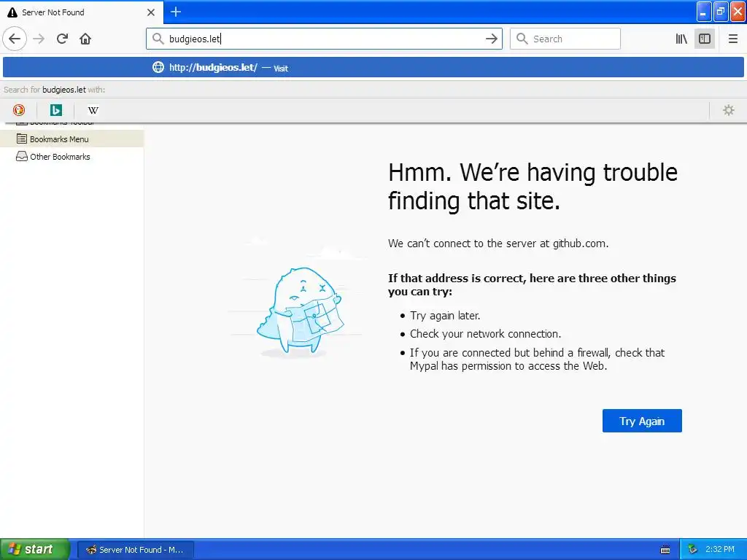Click 'Check your network connection.' text
The width and height of the screenshot is (747, 560).
click(485, 334)
